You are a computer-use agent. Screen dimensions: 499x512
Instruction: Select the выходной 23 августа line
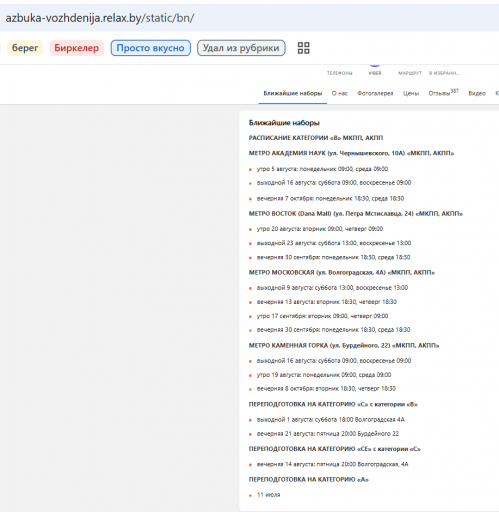coord(334,243)
